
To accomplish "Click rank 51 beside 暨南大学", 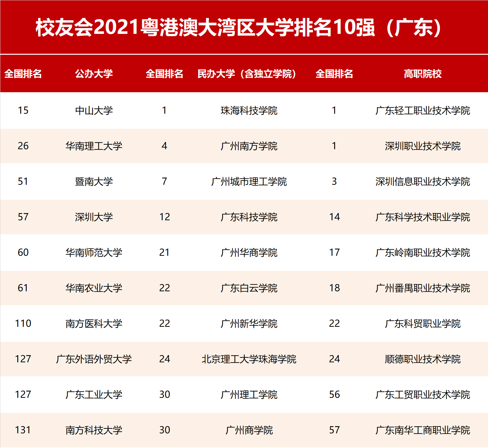I will tap(23, 181).
